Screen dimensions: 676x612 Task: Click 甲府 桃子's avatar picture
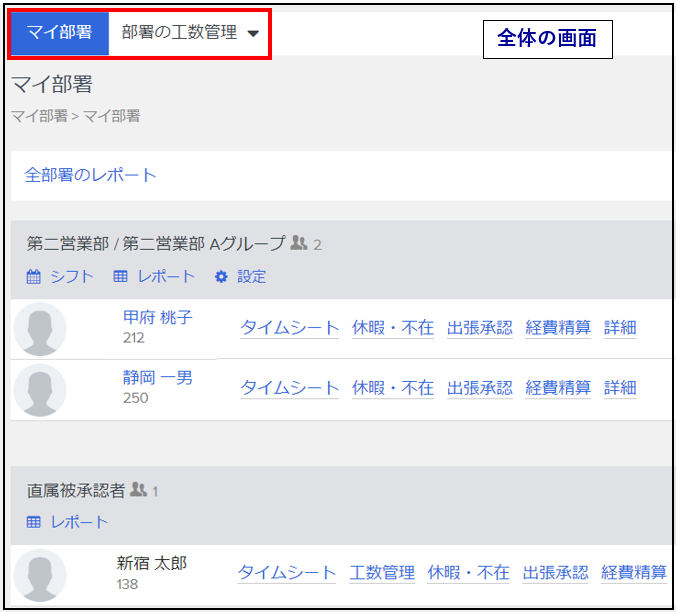40,329
